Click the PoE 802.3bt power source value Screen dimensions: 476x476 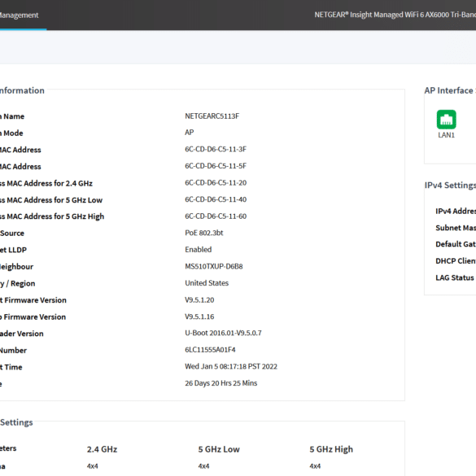204,233
